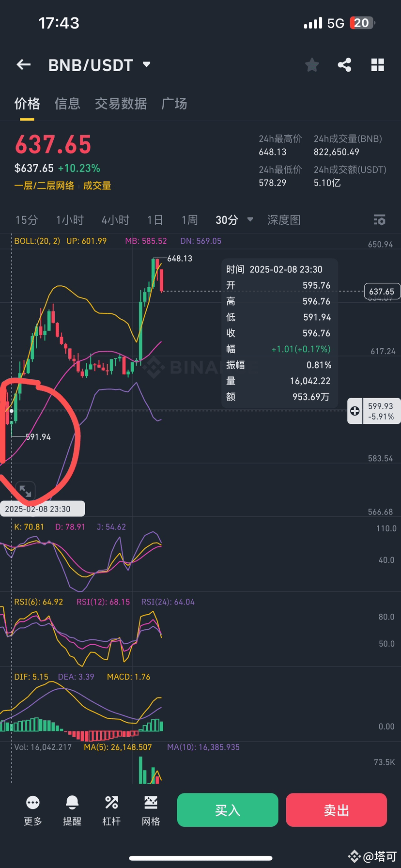Viewport: 401px width, 868px height.
Task: Tap the RSI(6): 64.92 indicator label
Action: tap(39, 602)
